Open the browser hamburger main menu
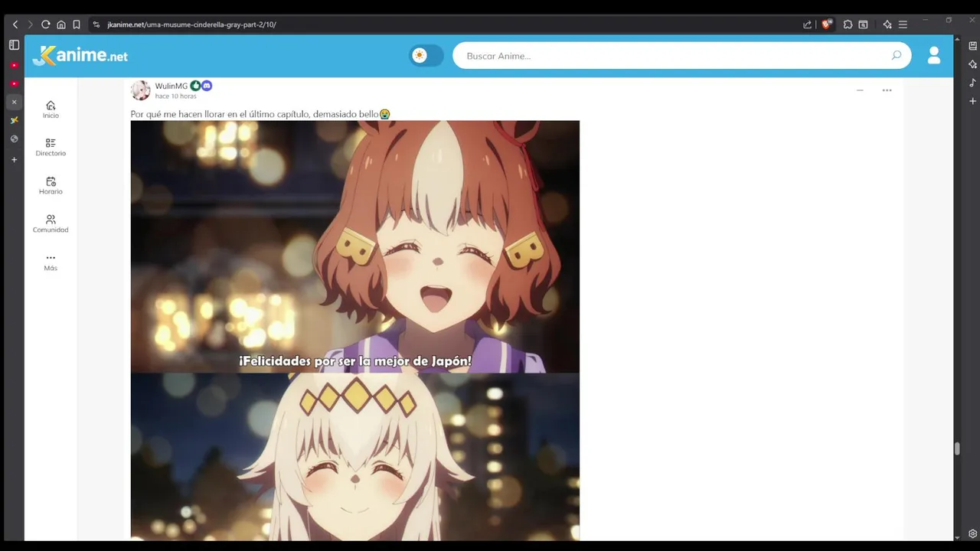Viewport: 980px width, 551px height. pyautogui.click(x=903, y=24)
